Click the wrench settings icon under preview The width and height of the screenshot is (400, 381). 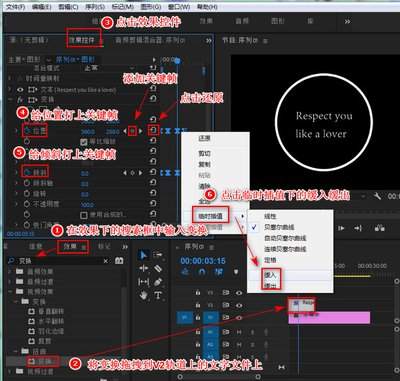click(x=377, y=196)
